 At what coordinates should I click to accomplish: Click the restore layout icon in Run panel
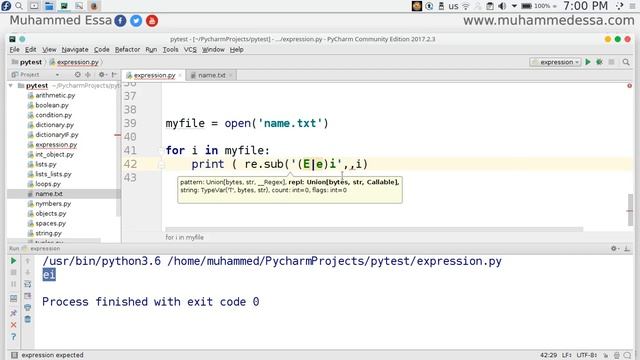[13, 298]
